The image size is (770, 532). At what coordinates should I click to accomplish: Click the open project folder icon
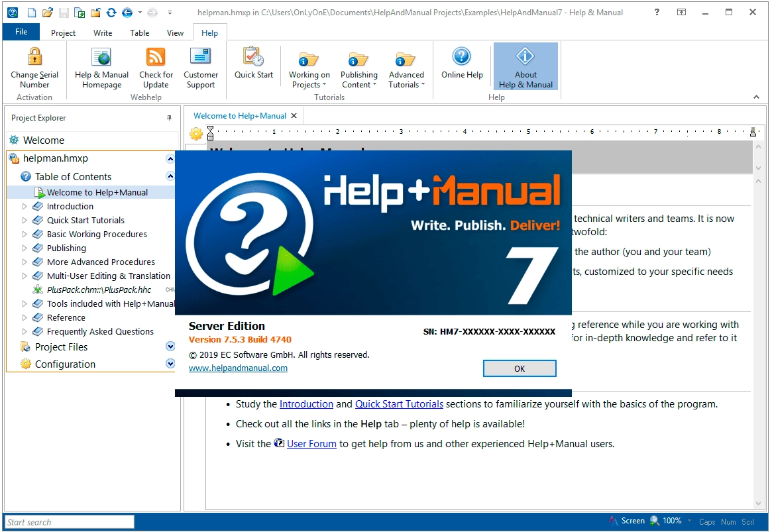(x=48, y=13)
